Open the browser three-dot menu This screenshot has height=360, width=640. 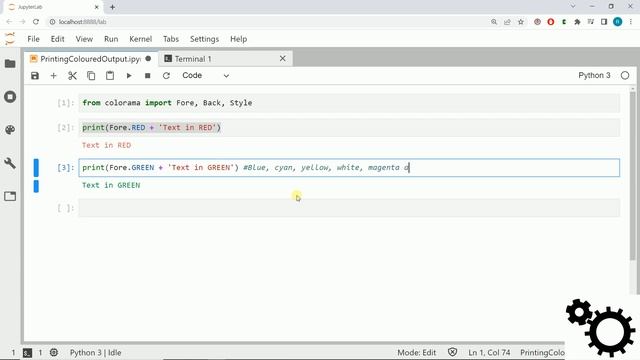point(631,22)
